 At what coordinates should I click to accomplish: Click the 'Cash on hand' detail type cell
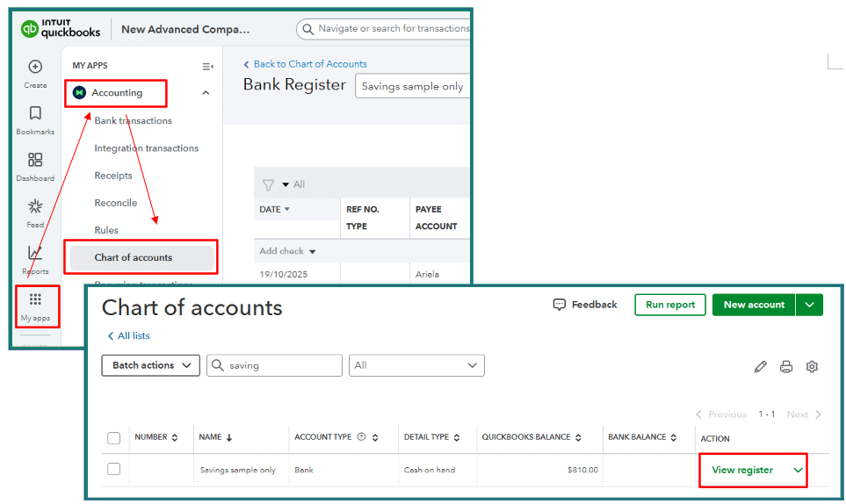[430, 470]
